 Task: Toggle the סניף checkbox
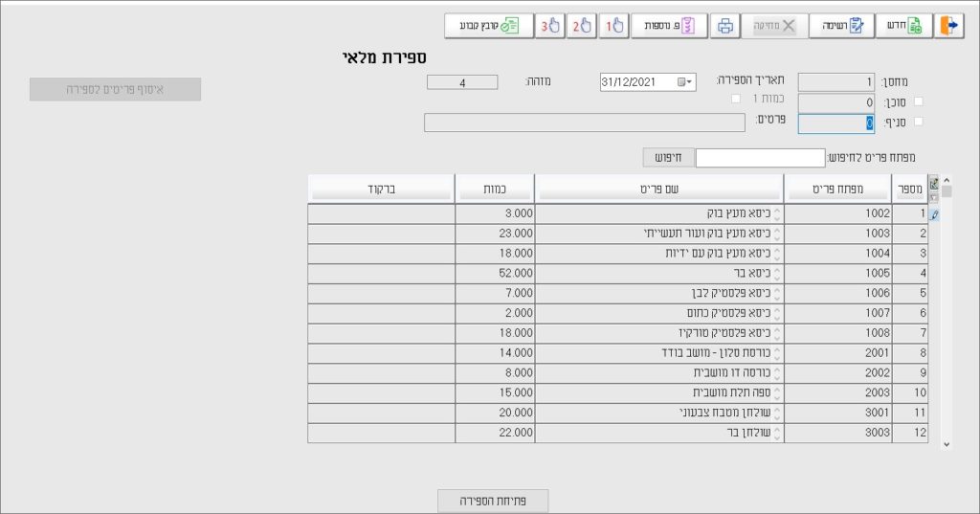[x=918, y=122]
